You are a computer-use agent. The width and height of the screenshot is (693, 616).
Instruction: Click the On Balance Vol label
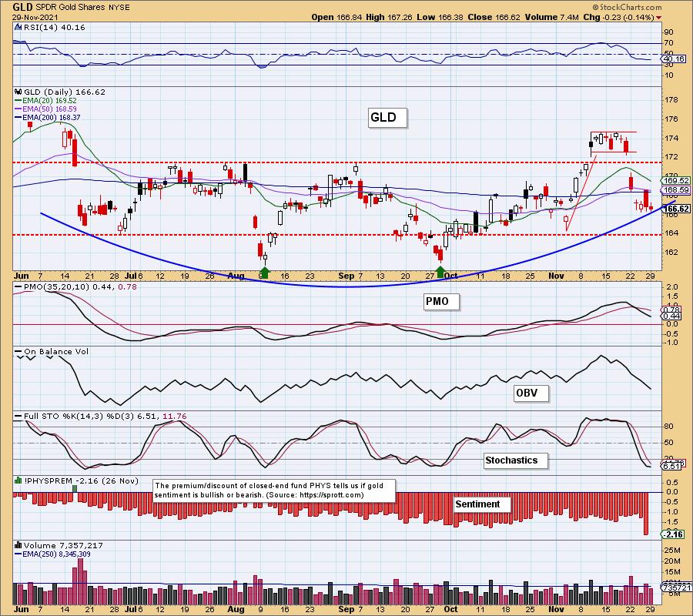(56, 352)
